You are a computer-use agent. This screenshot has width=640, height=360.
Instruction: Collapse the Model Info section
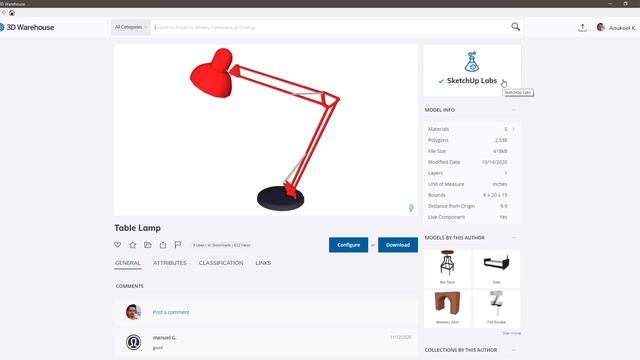[x=513, y=110]
